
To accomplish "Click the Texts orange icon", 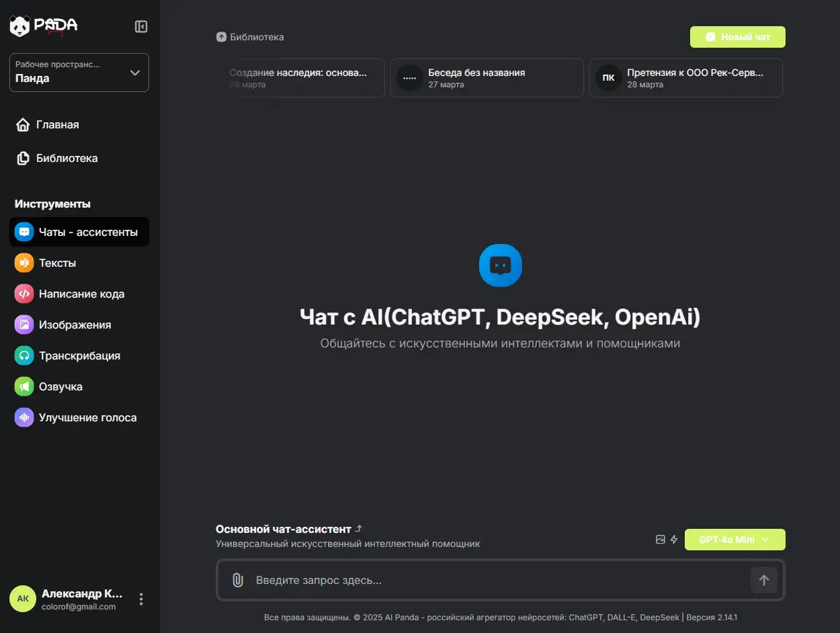I will click(24, 263).
